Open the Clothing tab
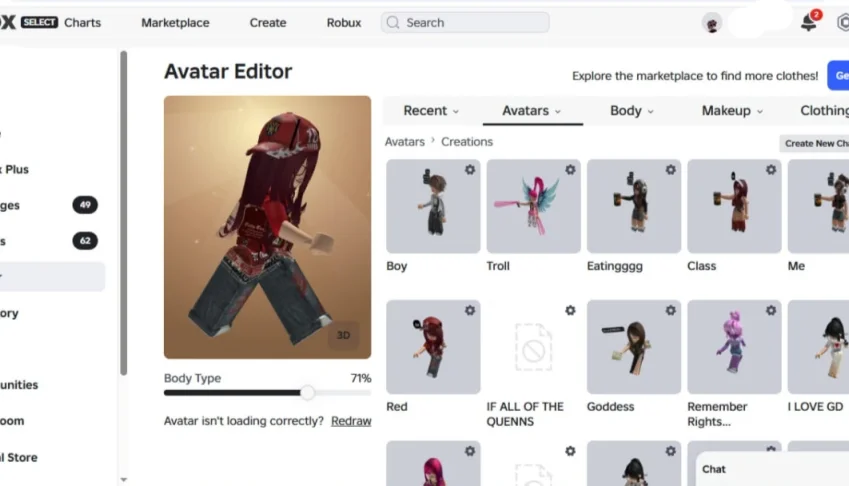Viewport: 849px width, 486px height. 824,110
